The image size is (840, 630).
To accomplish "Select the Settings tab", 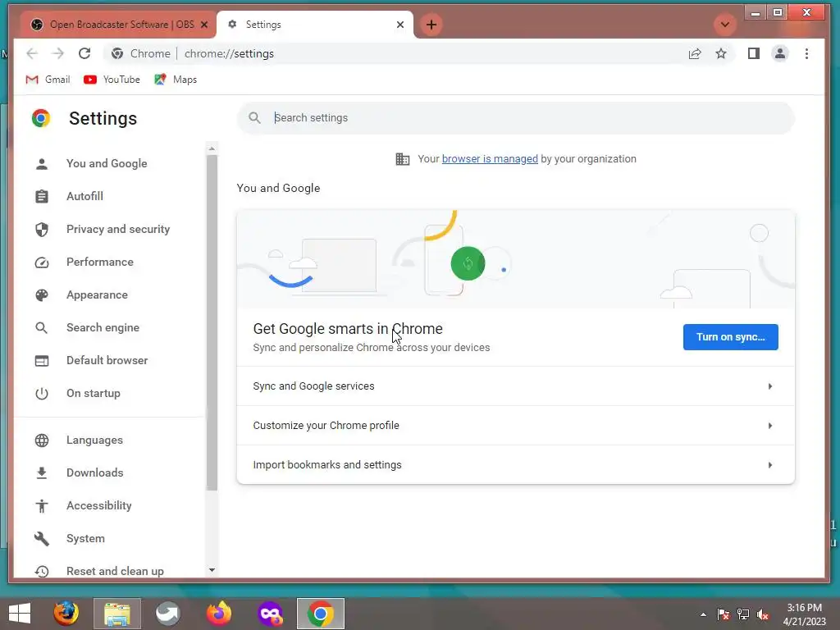I will (315, 25).
